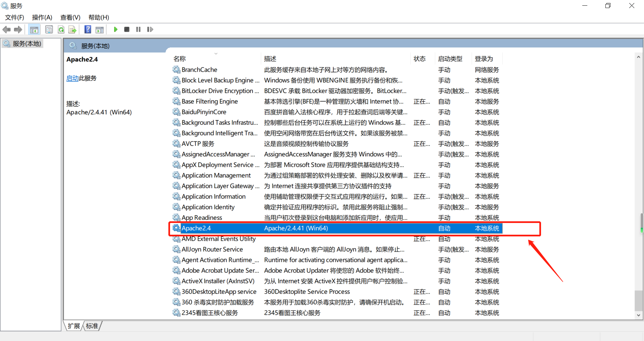Click the scroll down arrow of services list

point(639,315)
